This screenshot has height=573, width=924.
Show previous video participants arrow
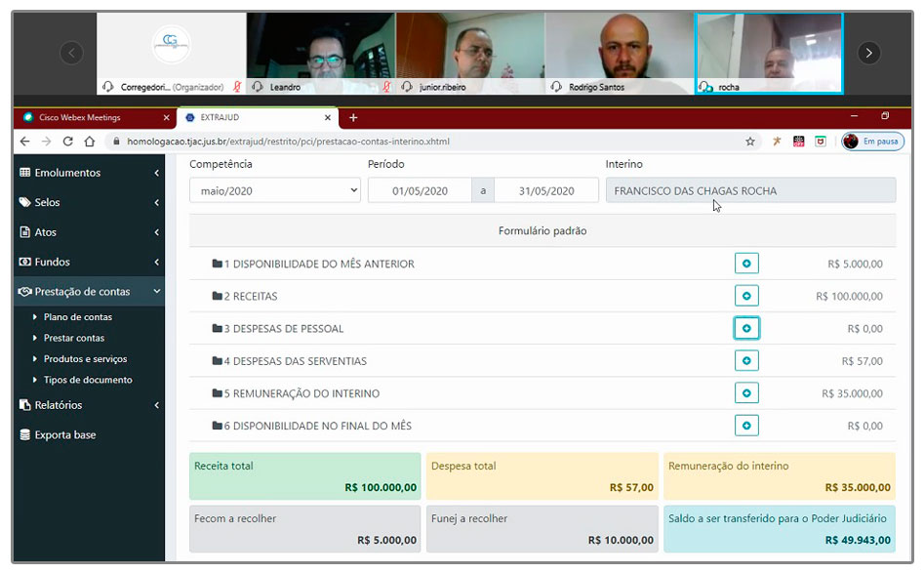click(71, 53)
